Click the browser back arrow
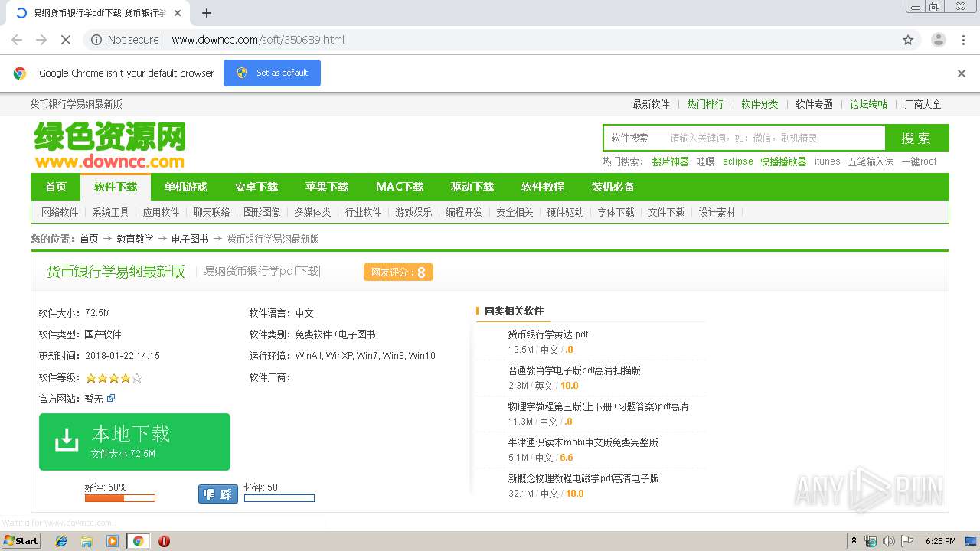The height and width of the screenshot is (551, 980). click(x=17, y=40)
